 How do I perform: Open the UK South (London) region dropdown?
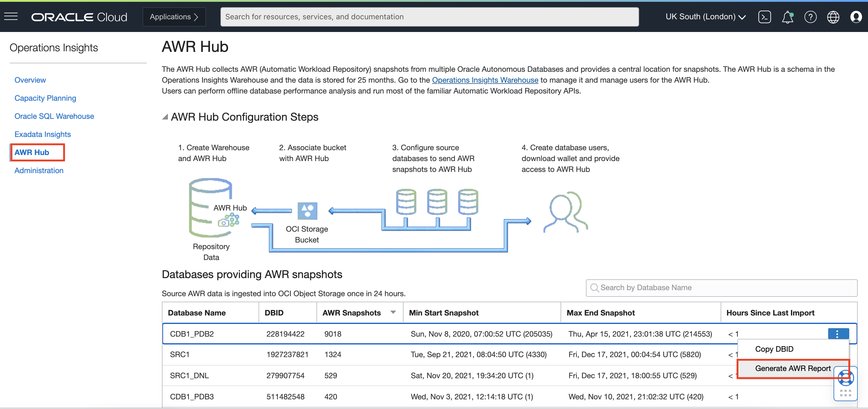(x=705, y=17)
